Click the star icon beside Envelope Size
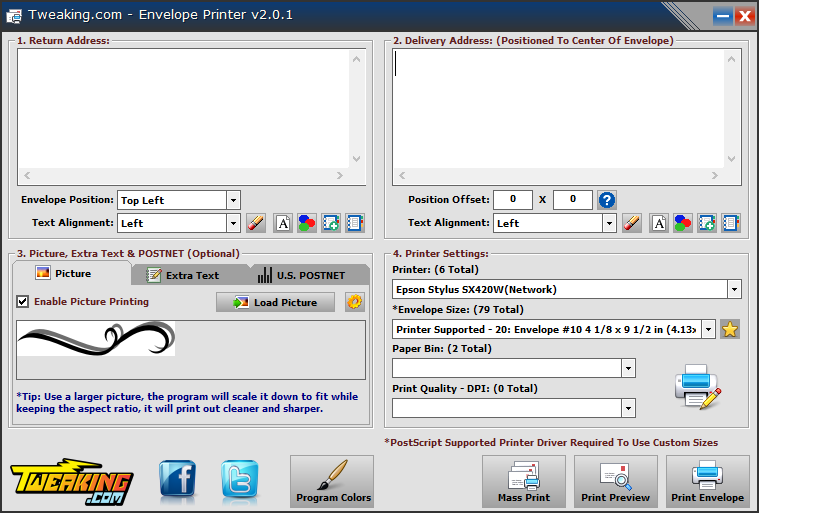 click(730, 329)
